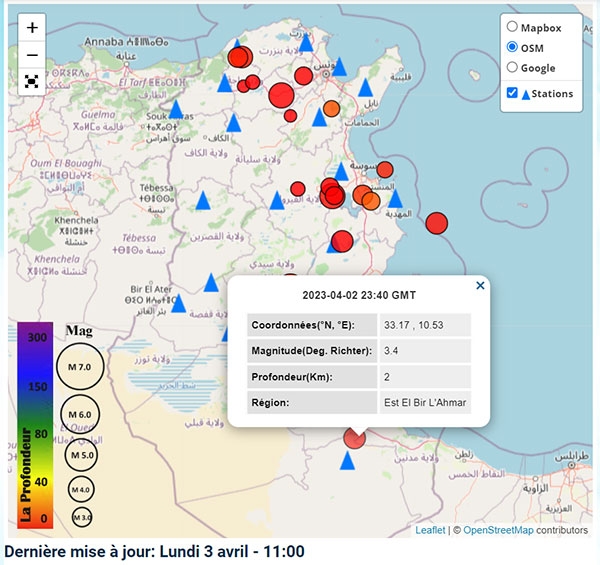
Task: Click the orange earthquake markers near Monastir
Action: 366,197
